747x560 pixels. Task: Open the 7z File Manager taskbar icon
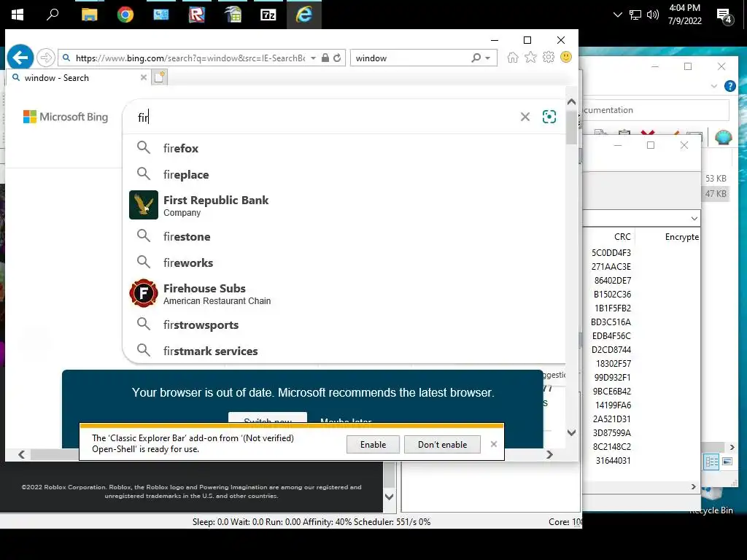(268, 15)
